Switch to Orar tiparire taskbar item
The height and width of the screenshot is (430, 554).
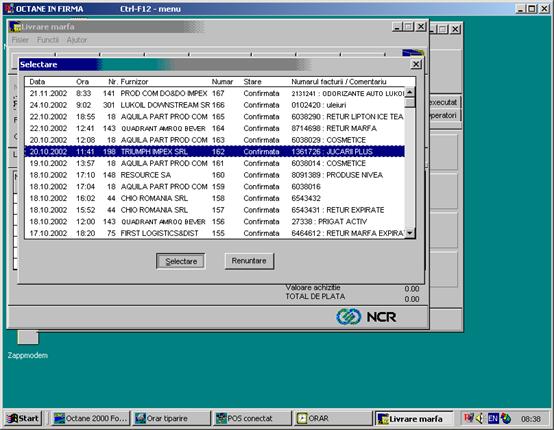171,418
